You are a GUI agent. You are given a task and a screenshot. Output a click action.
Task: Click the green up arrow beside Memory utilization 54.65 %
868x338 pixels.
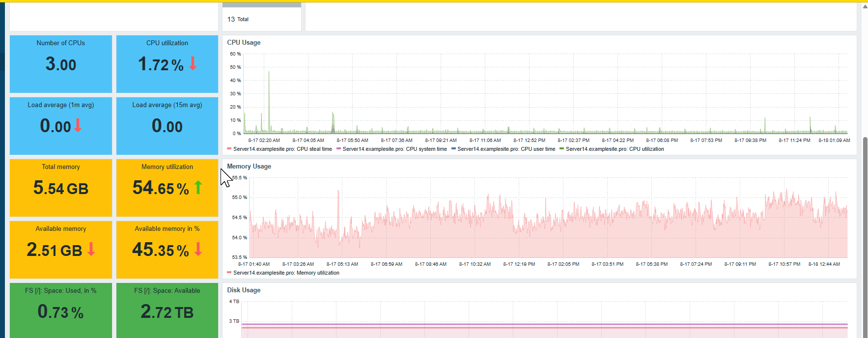click(198, 187)
